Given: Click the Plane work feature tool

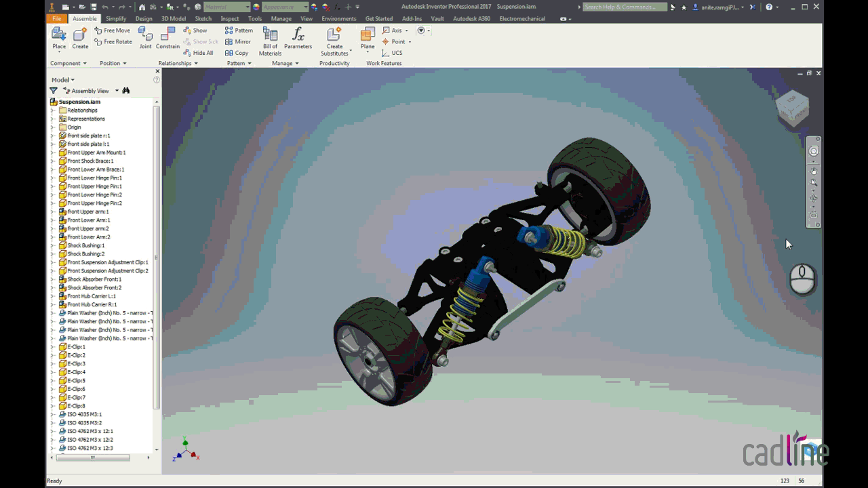Looking at the screenshot, I should [368, 39].
